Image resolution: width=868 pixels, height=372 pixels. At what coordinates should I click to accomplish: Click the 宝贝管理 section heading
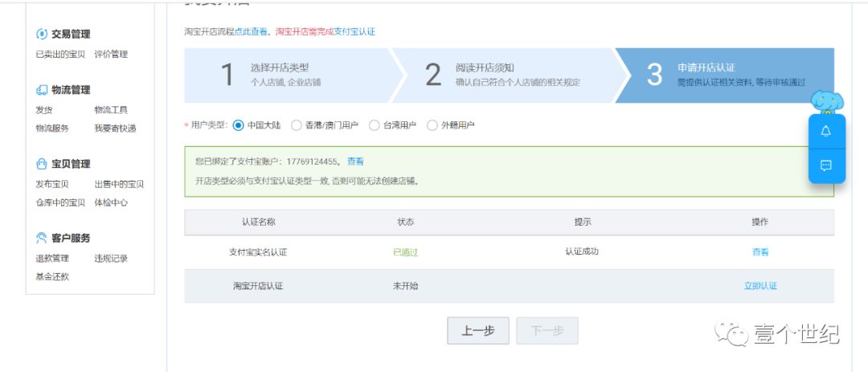[71, 164]
